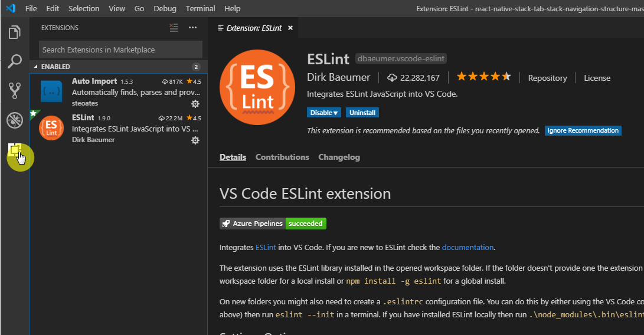Open manage gear for ESLint extension
The image size is (644, 335).
coord(195,140)
